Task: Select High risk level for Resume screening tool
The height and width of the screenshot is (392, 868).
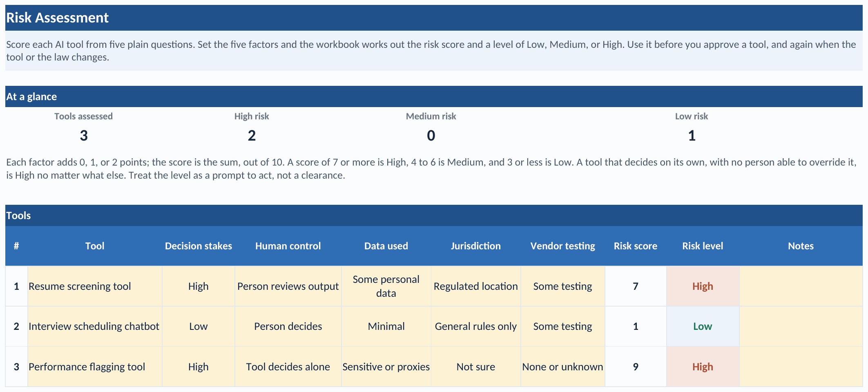Action: click(703, 286)
